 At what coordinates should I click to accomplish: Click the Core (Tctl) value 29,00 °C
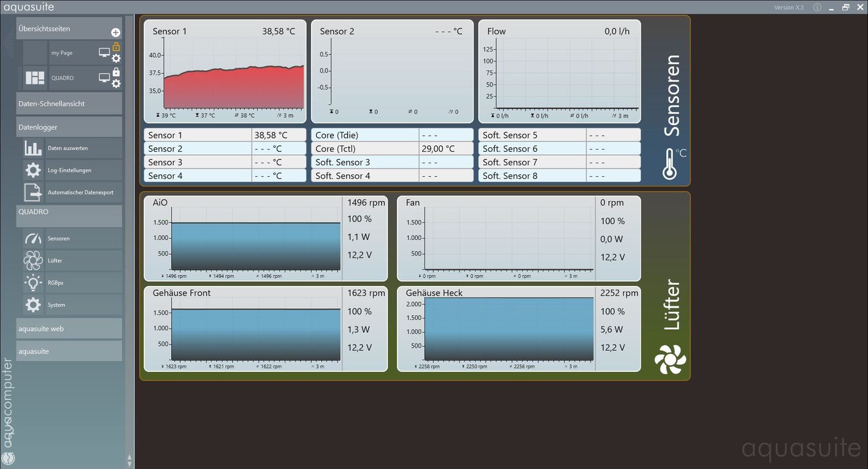point(438,149)
